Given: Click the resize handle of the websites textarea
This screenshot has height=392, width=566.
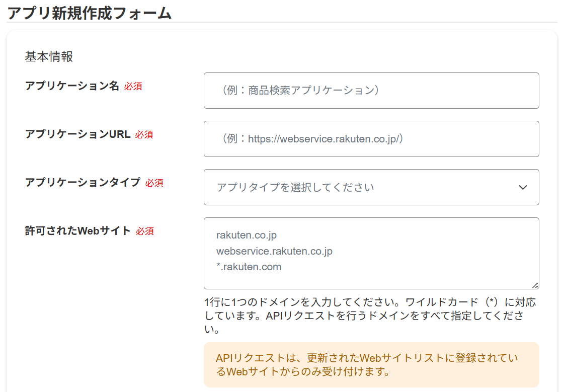Looking at the screenshot, I should (x=535, y=285).
